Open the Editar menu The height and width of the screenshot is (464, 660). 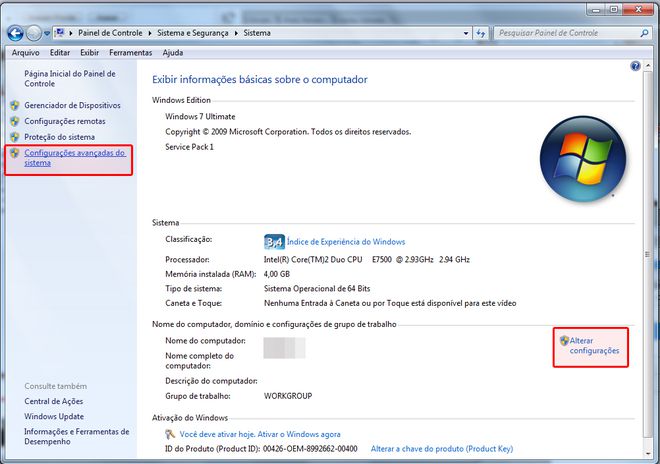click(60, 53)
